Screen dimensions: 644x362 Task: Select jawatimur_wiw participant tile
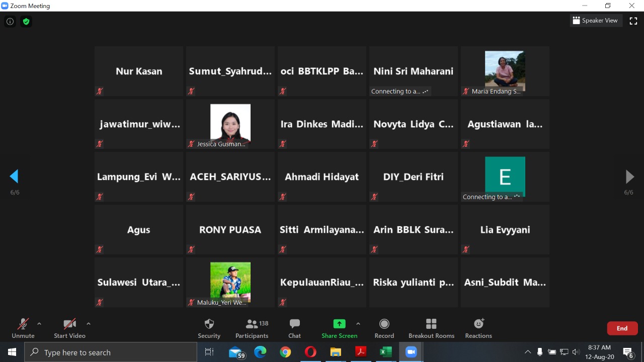point(139,124)
